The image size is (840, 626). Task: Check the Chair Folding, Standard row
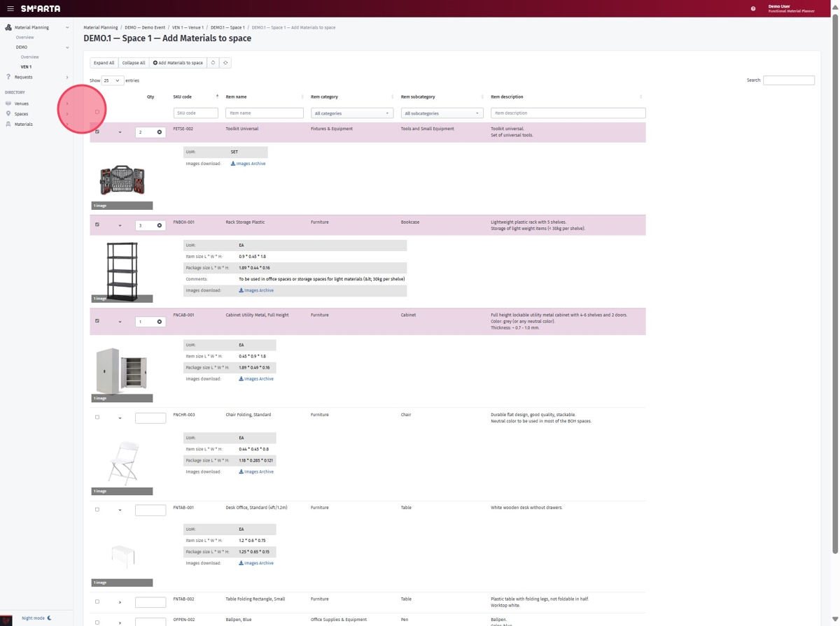click(x=97, y=416)
